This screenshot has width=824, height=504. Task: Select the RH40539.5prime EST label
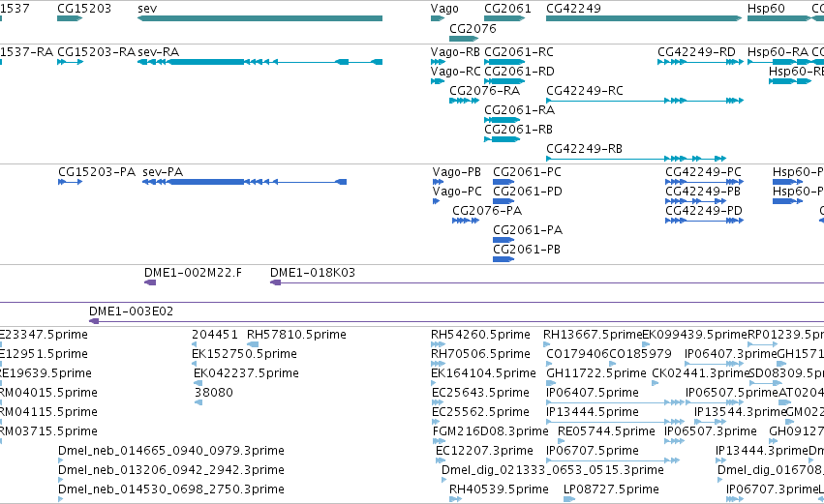click(x=499, y=490)
